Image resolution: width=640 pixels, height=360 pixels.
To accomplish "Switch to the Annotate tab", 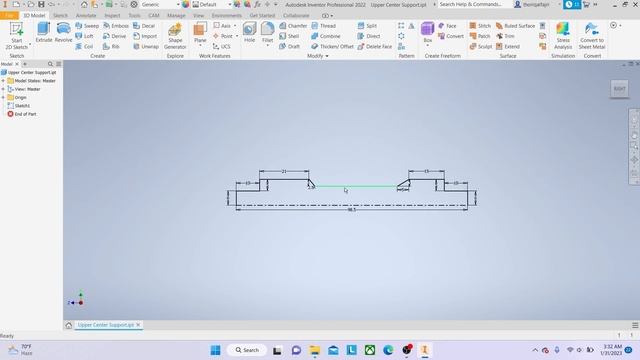I will [86, 16].
